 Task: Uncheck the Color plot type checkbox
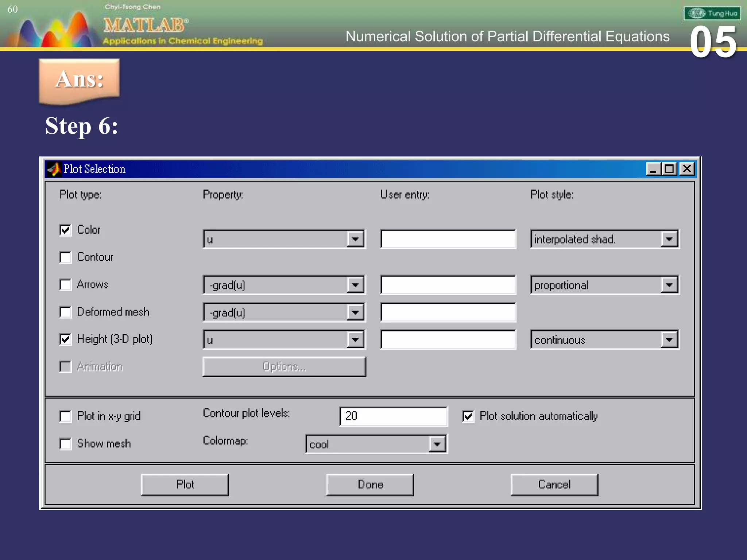pyautogui.click(x=66, y=230)
